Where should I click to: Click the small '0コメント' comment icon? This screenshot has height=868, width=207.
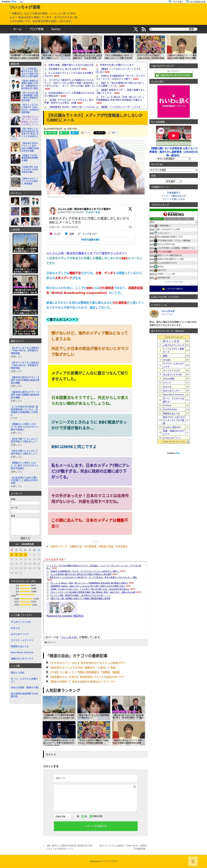point(45,642)
